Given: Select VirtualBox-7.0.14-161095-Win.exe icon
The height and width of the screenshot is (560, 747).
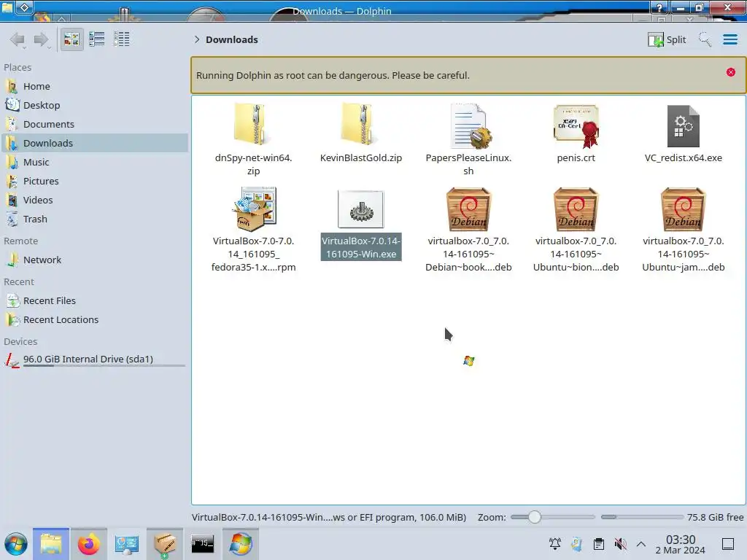Looking at the screenshot, I should coord(360,209).
